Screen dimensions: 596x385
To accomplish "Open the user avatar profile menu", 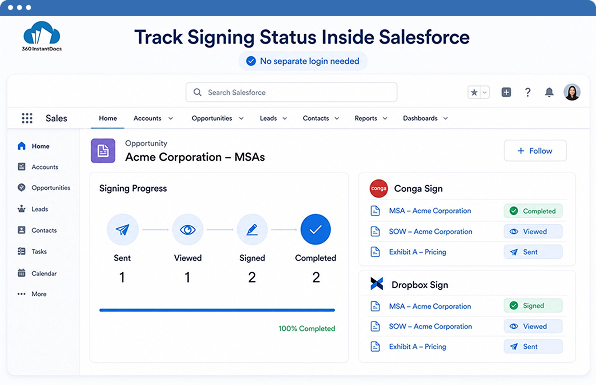I will click(572, 92).
